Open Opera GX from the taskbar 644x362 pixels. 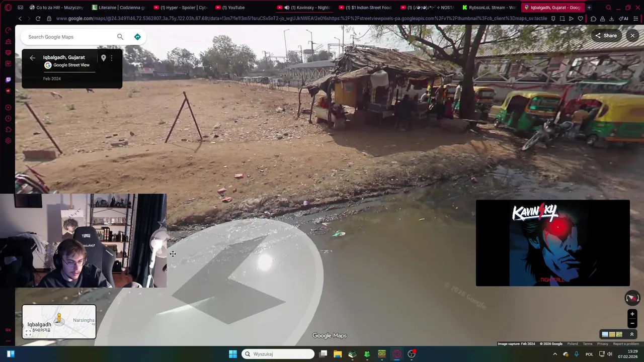click(x=397, y=354)
